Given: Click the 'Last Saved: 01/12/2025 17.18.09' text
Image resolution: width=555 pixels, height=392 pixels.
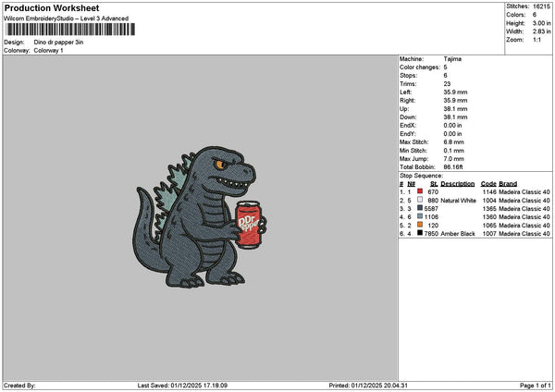Looking at the screenshot, I should click(x=182, y=386).
